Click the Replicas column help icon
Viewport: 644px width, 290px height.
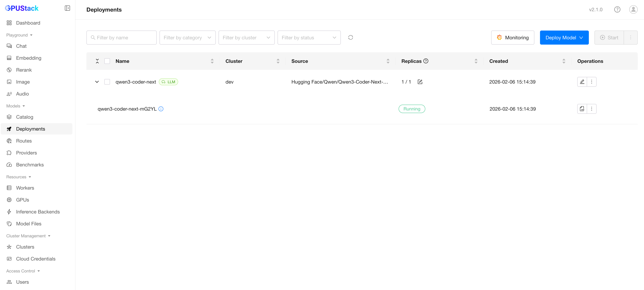[426, 61]
